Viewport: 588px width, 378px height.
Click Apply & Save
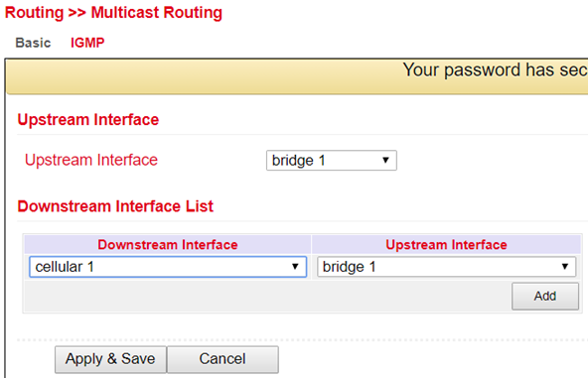[x=110, y=359]
